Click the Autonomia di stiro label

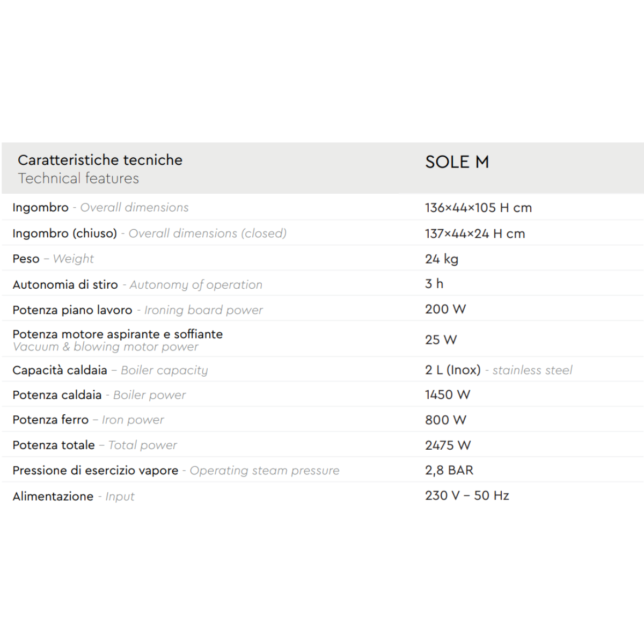[137, 284]
